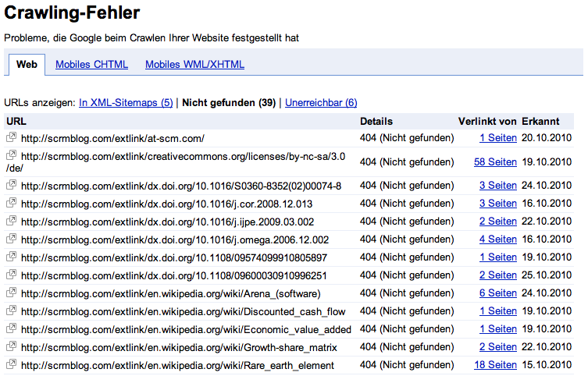Screen dimensions: 588x376
Task: Show Unerreichbar (6) URLs
Action: click(321, 102)
